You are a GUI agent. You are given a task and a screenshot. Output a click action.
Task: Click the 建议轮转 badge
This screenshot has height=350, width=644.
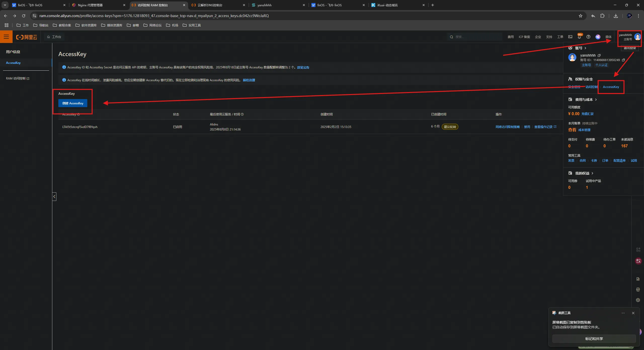[450, 127]
